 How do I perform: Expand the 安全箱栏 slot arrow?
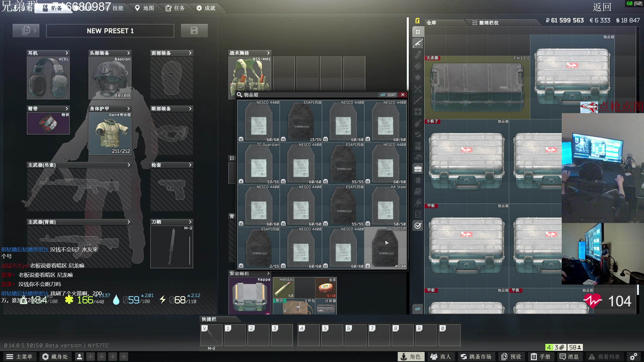pos(268,273)
